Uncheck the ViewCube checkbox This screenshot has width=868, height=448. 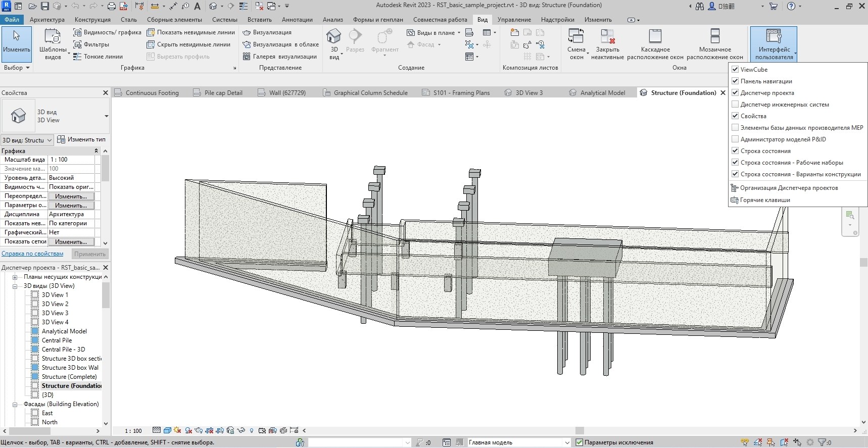click(x=735, y=70)
